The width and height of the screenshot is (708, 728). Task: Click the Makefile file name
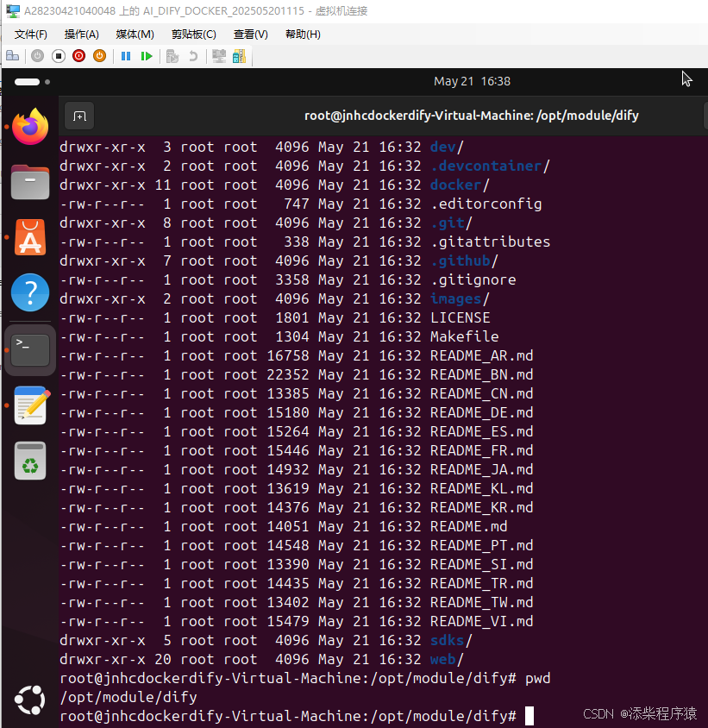coord(464,337)
